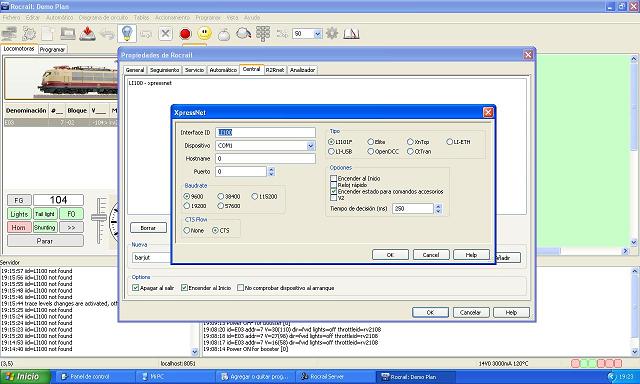Click the white apple-shaped toolbar icon
Screen dimensions: 640x384
coord(224,34)
